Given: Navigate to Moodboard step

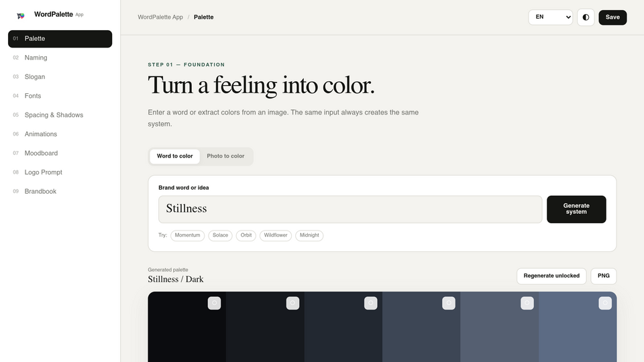Looking at the screenshot, I should coord(60,153).
